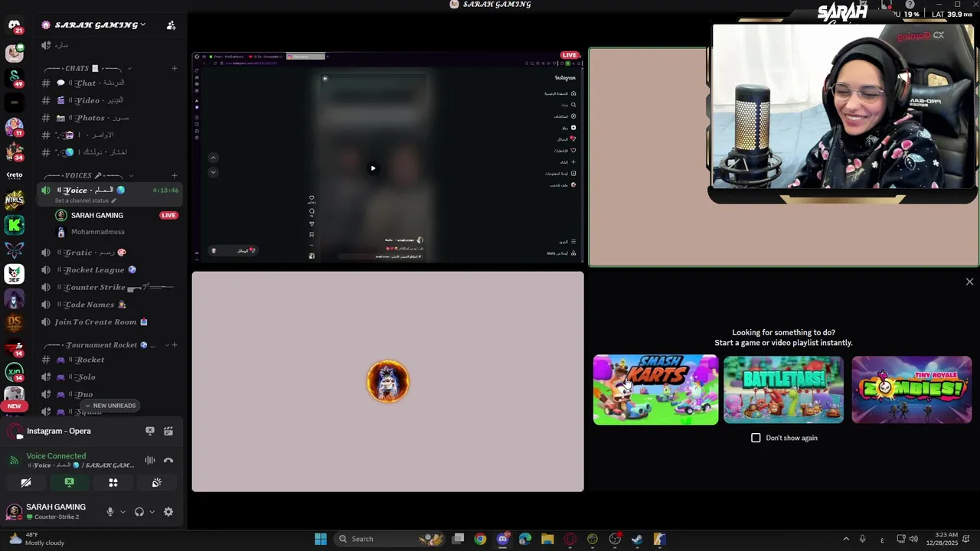Open microphone input options chevron

point(122,512)
